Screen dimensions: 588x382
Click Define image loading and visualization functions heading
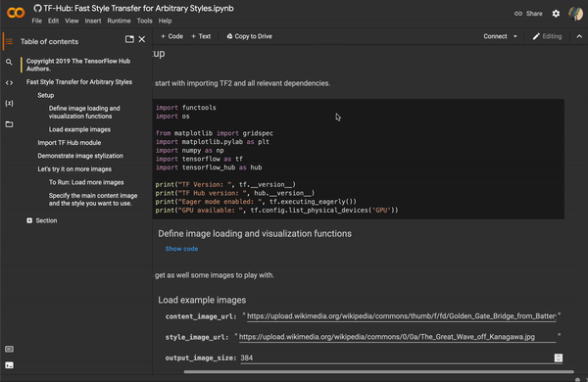pos(255,234)
